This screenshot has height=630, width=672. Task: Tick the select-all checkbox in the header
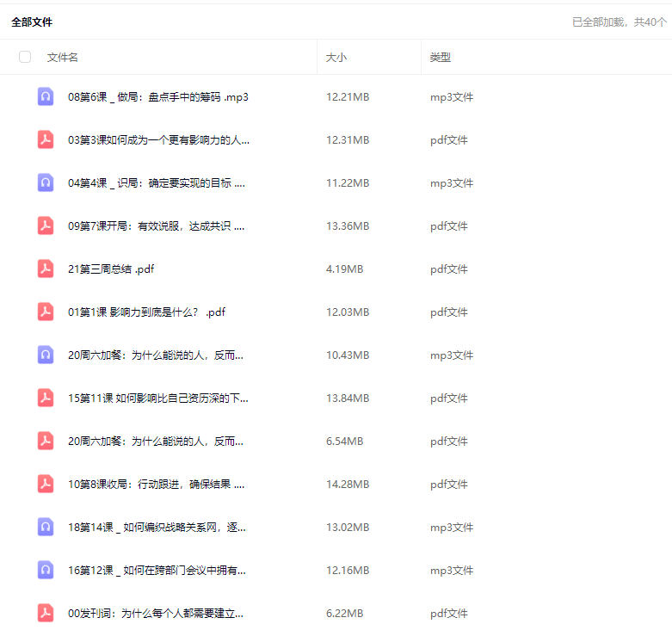pyautogui.click(x=25, y=57)
